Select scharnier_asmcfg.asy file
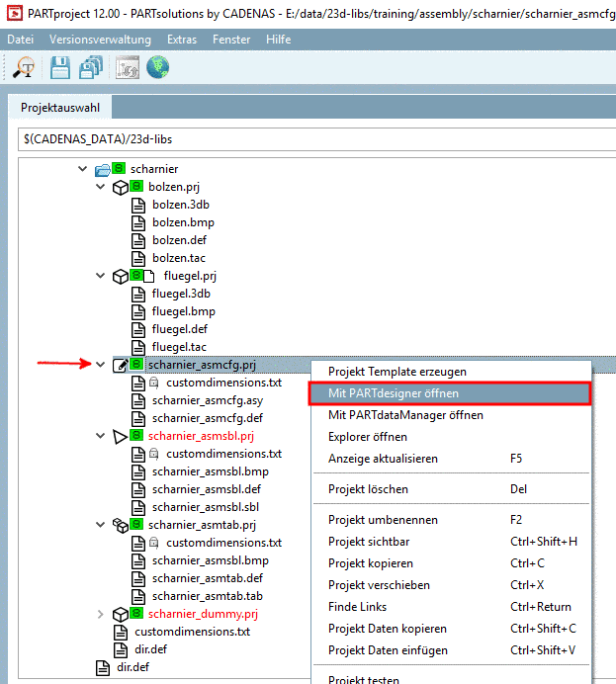 (x=208, y=401)
